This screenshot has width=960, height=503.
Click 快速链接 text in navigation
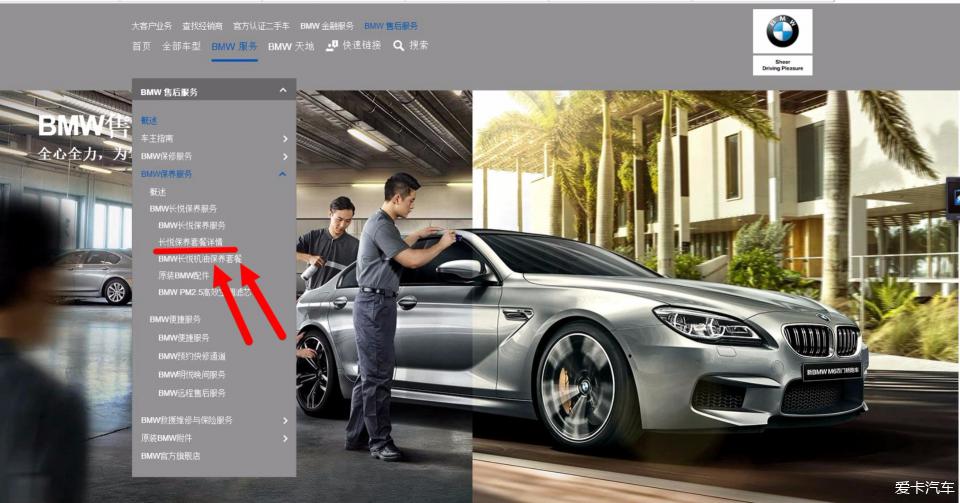tap(362, 45)
